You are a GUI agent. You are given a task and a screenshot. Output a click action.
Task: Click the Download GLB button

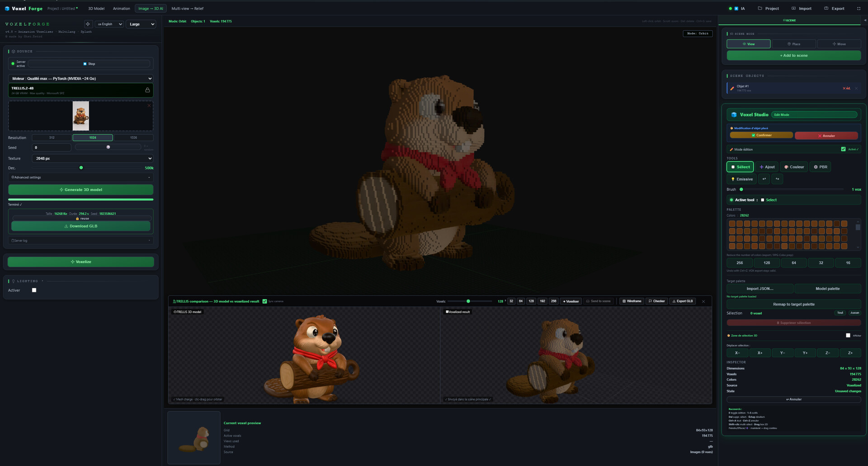click(x=81, y=226)
